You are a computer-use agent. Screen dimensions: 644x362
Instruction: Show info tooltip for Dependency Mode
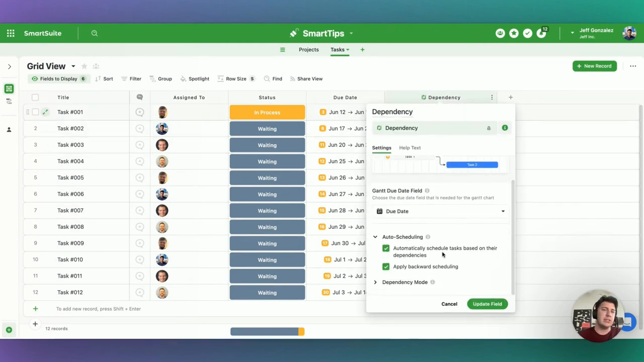point(432,282)
